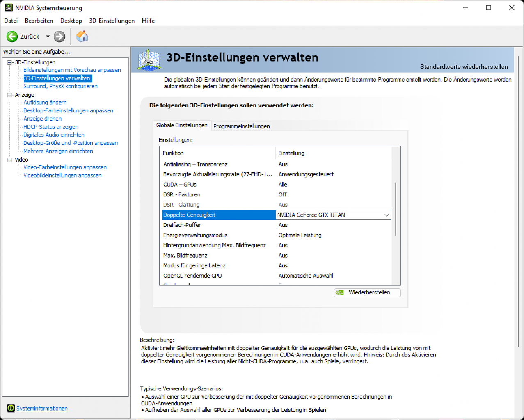This screenshot has height=420, width=524.
Task: Select Auflösung ändern in the task tree
Action: [x=45, y=102]
